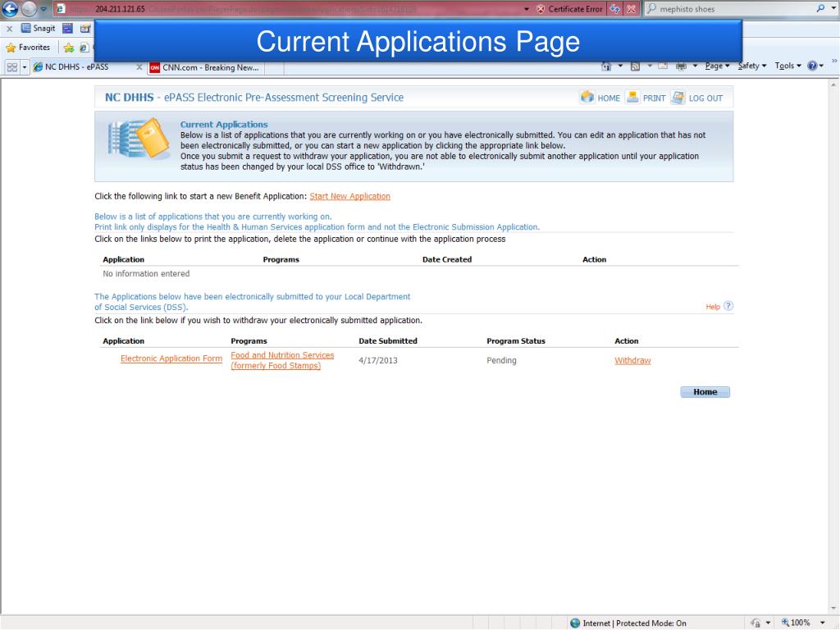Image resolution: width=840 pixels, height=630 pixels.
Task: Click the ePASS LOG OUT header link
Action: (x=697, y=98)
